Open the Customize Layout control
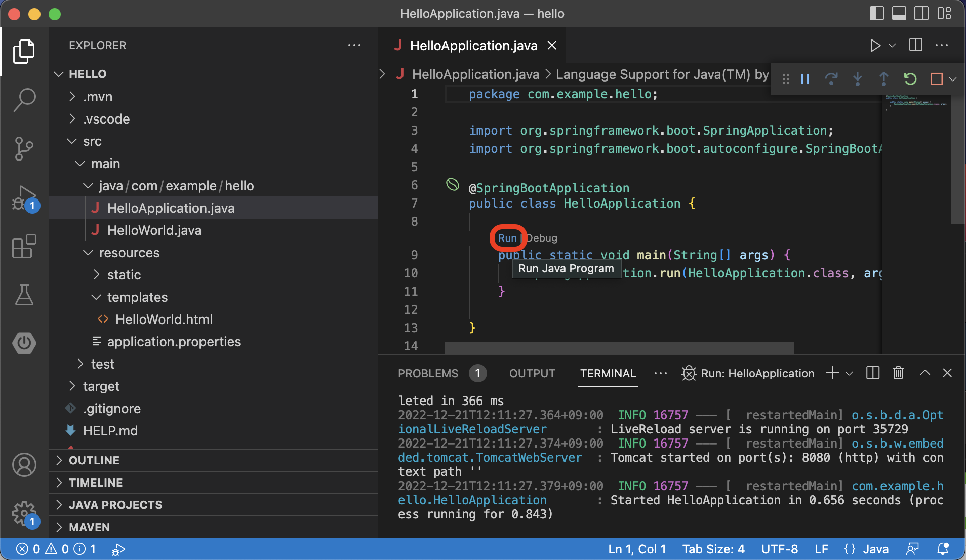The image size is (966, 560). pos(944,14)
